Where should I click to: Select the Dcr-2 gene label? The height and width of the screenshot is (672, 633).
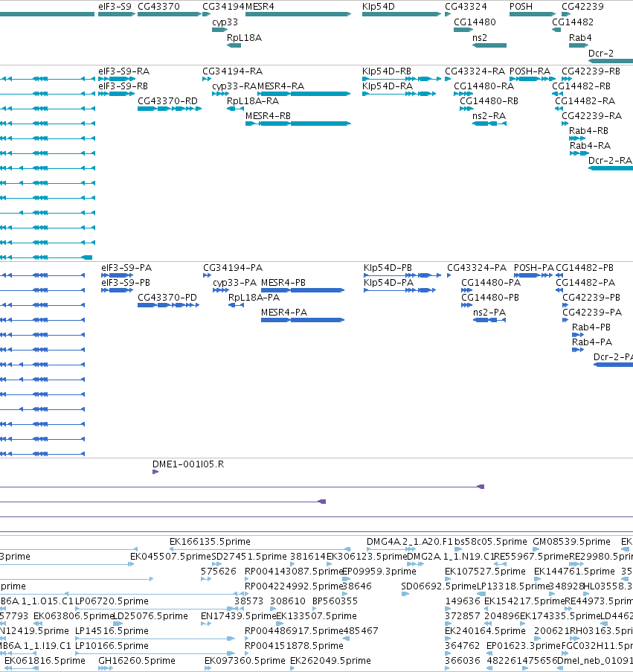[x=601, y=53]
